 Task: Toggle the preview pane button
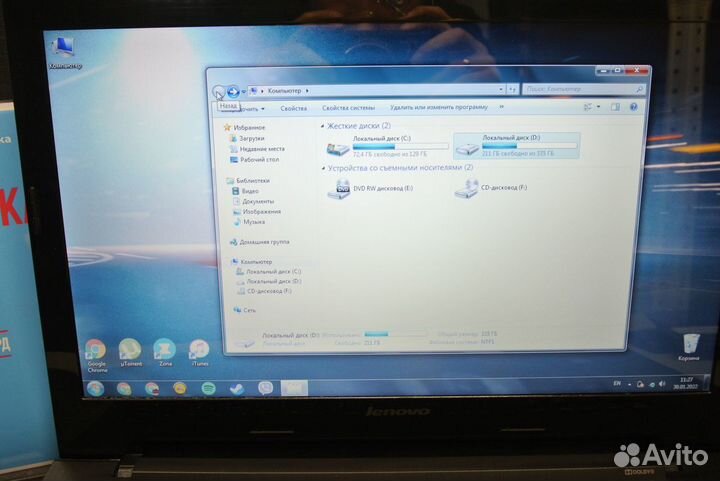tap(615, 107)
